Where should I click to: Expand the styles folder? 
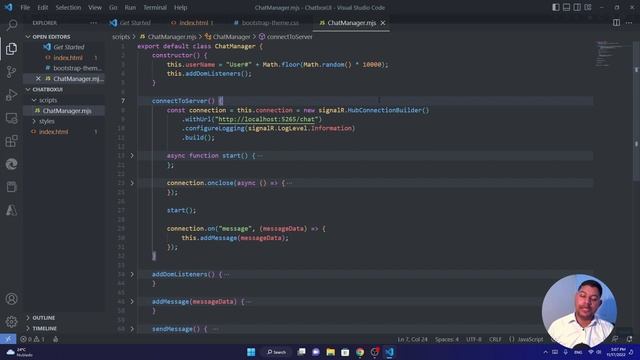[x=34, y=121]
